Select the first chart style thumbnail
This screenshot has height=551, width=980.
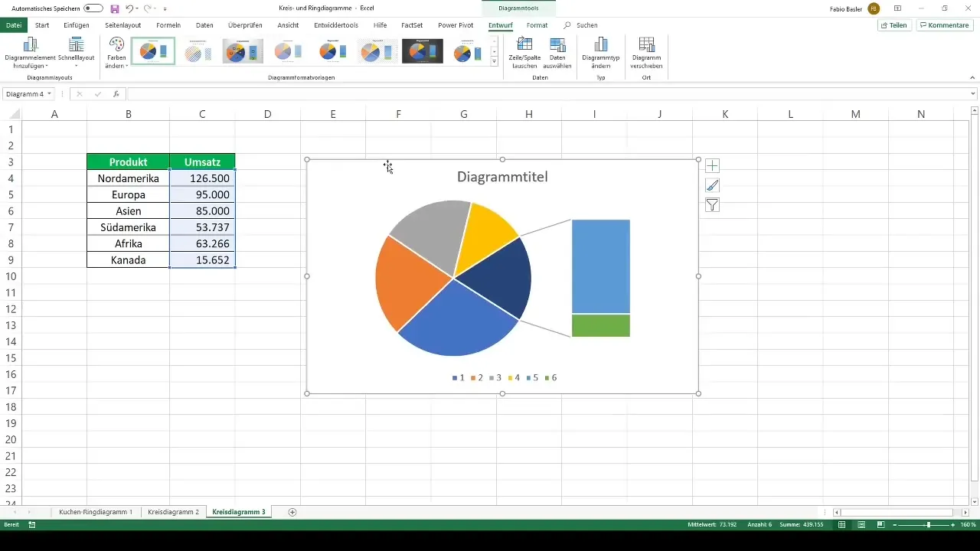[x=153, y=51]
